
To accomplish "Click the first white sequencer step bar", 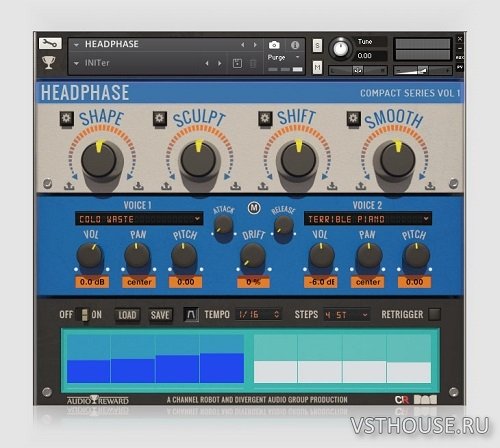I will (275, 372).
